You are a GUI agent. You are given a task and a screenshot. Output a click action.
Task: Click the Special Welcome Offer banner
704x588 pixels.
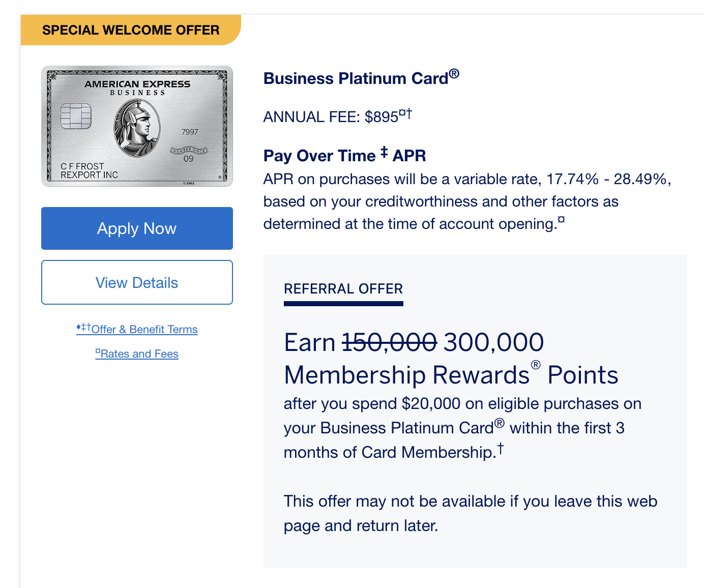pos(131,30)
